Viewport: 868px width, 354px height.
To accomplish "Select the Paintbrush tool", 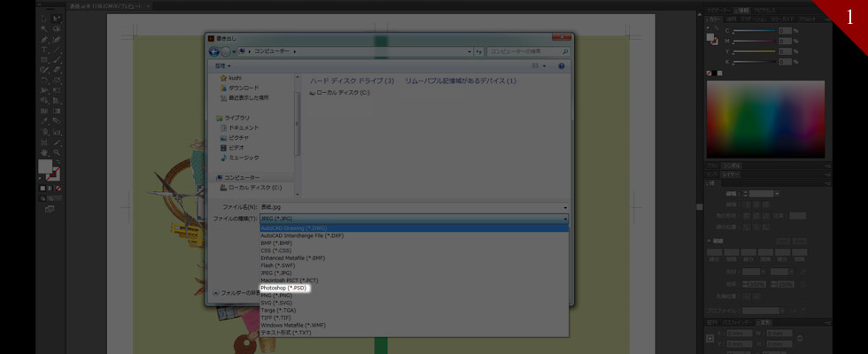I will click(x=57, y=60).
